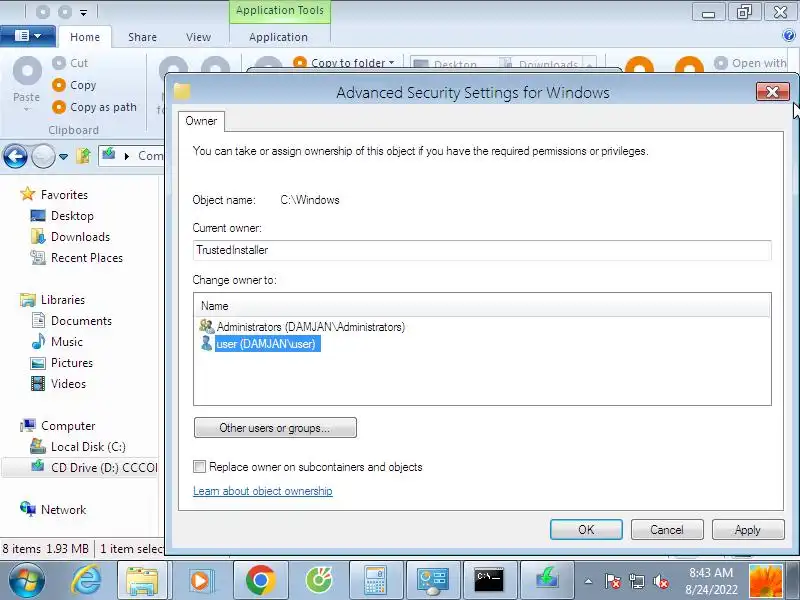Enable Replace owner on subcontainers and objects
The height and width of the screenshot is (600, 800).
[199, 466]
